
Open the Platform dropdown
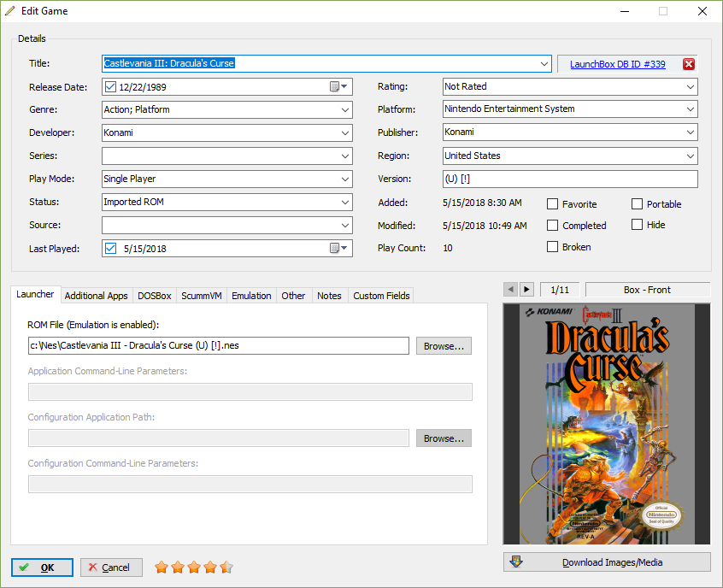pyautogui.click(x=691, y=109)
